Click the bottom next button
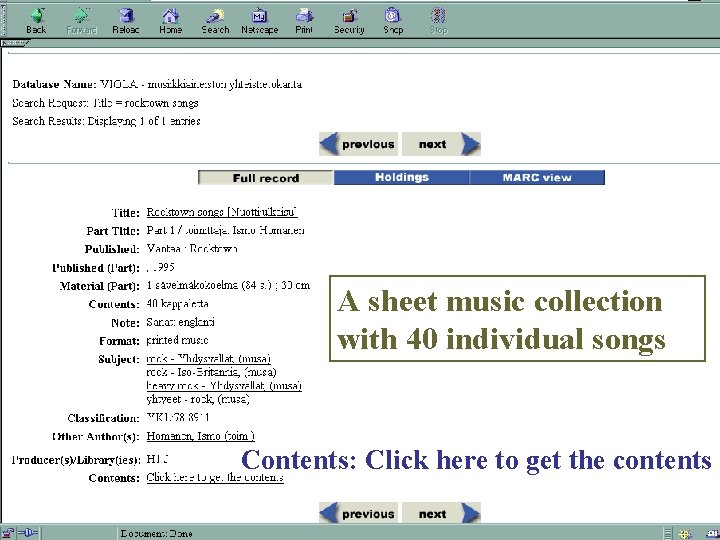The image size is (720, 540). 441,513
